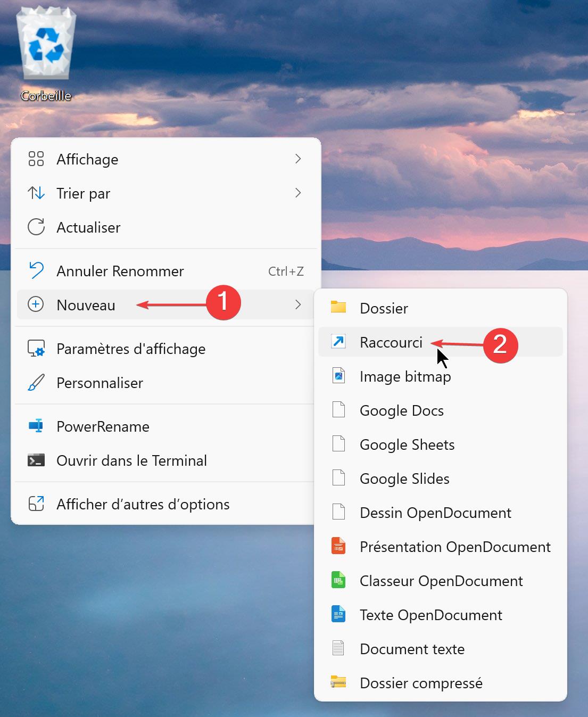Click the orange Présentation OpenDocument icon
The width and height of the screenshot is (588, 717).
pos(338,546)
